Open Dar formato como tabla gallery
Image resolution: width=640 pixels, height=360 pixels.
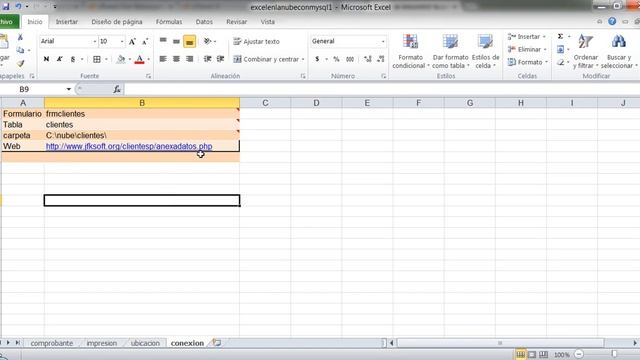(450, 51)
